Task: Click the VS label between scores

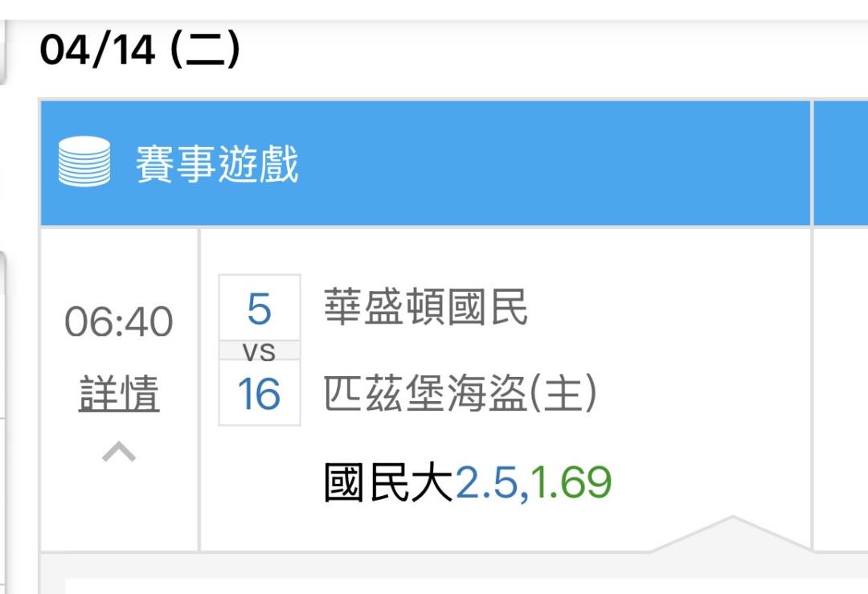Action: click(x=259, y=351)
